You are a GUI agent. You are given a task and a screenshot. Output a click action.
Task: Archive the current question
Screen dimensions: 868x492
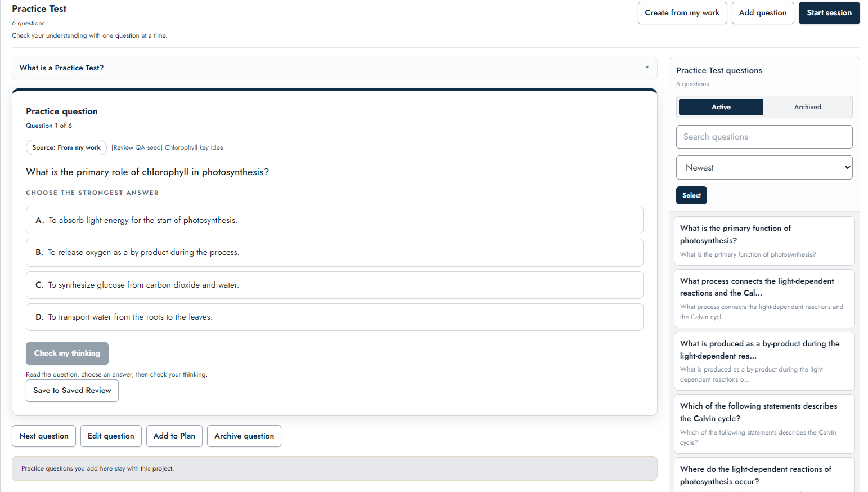244,436
